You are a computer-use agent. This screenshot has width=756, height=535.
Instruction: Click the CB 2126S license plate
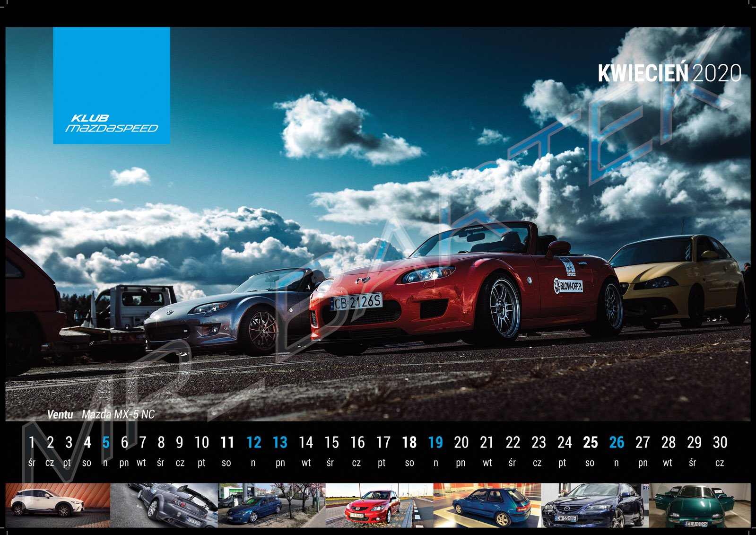coord(357,302)
